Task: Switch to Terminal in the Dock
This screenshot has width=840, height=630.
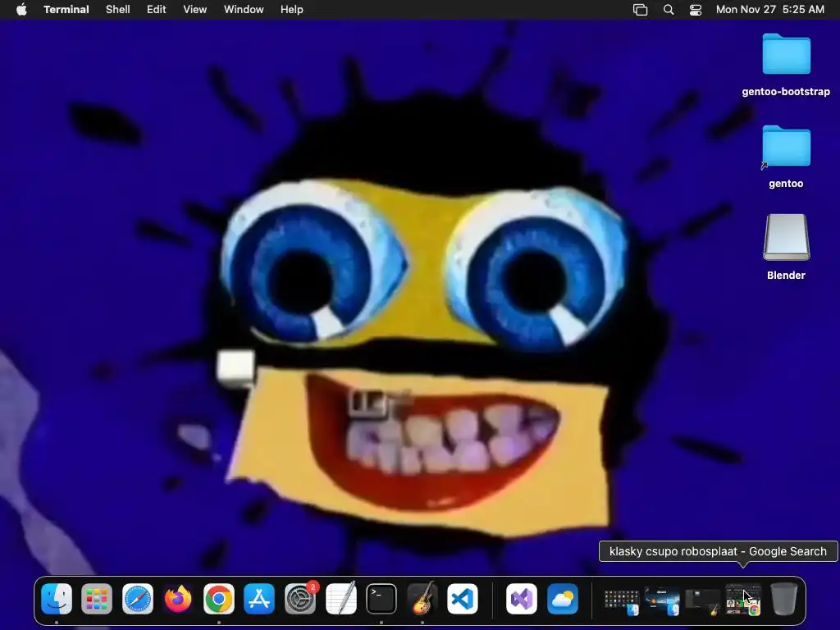Action: (381, 598)
